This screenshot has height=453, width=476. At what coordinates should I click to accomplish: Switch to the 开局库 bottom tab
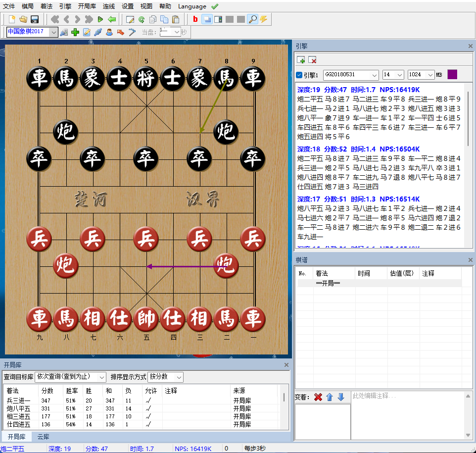[x=17, y=437]
